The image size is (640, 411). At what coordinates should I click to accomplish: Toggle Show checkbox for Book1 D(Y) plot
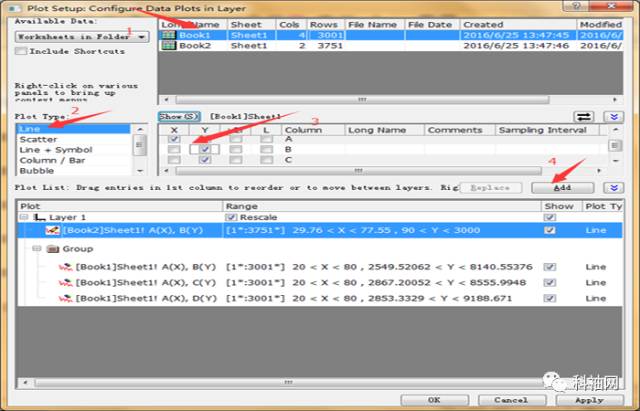(x=550, y=298)
